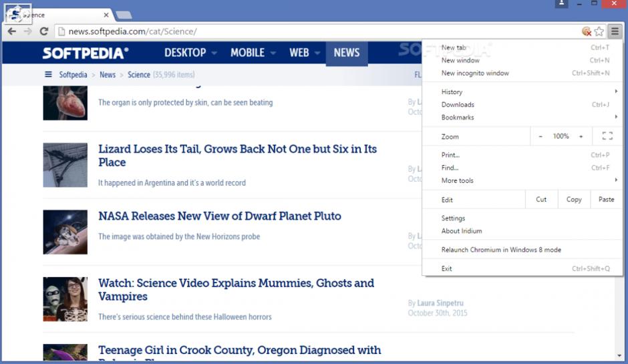Click the 100% zoom value
This screenshot has width=628, height=364.
pos(561,136)
